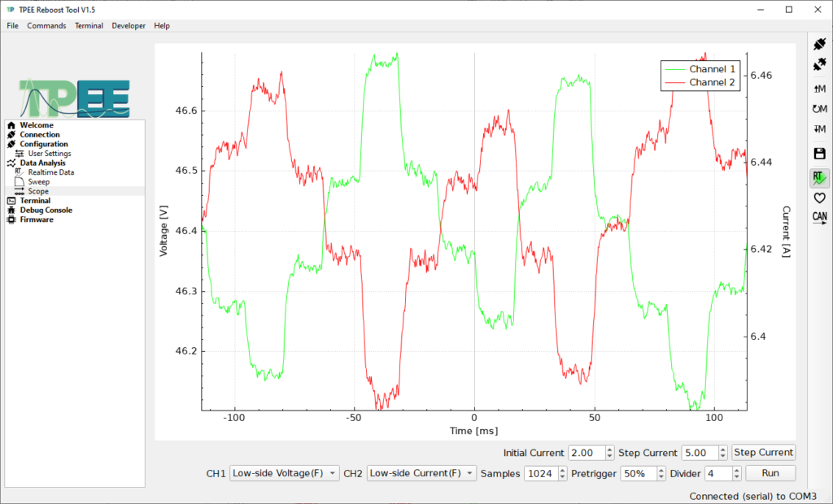833x504 pixels.
Task: Open the CH2 Low-side Current(F) dropdown
Action: coord(421,473)
